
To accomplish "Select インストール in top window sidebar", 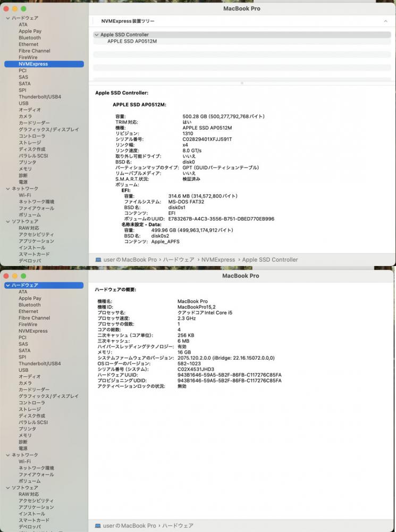I will (32, 248).
